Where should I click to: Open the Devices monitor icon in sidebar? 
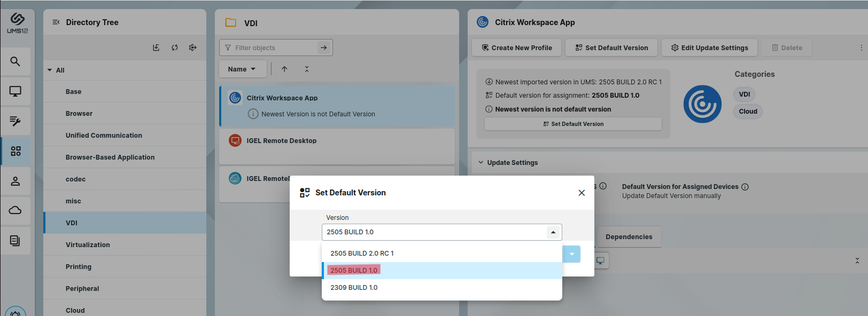15,91
